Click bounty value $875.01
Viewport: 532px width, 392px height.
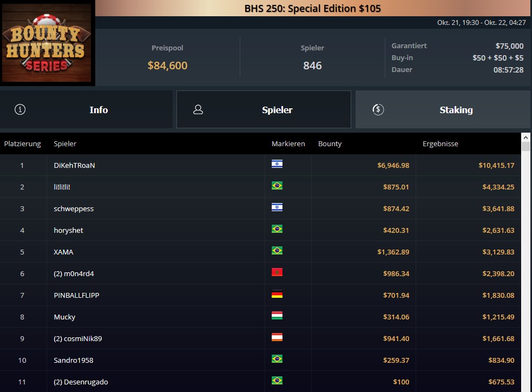point(396,187)
